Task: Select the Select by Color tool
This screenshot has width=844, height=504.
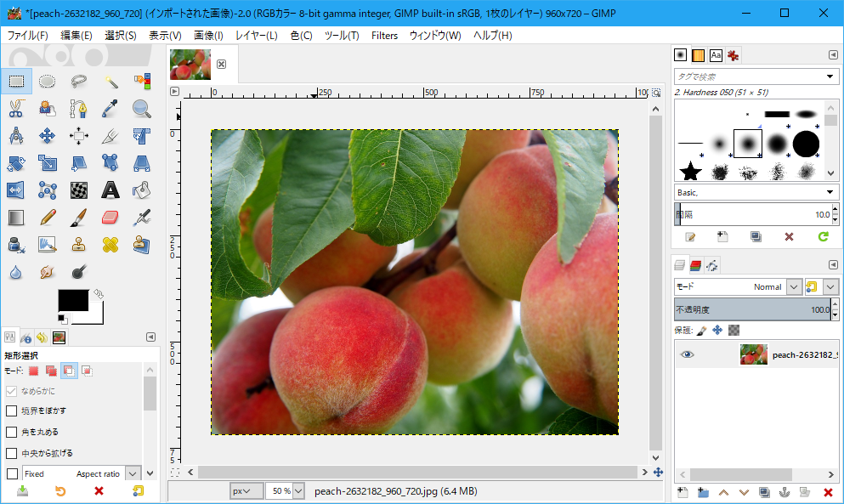Action: click(142, 82)
